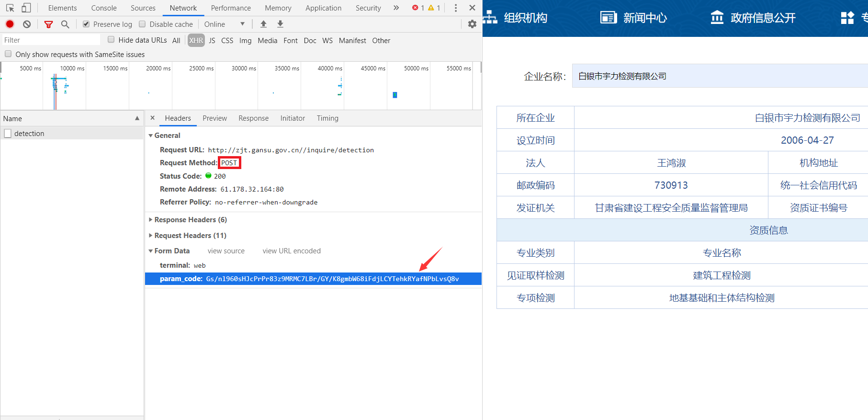Open the Preview tab of the request

[214, 118]
